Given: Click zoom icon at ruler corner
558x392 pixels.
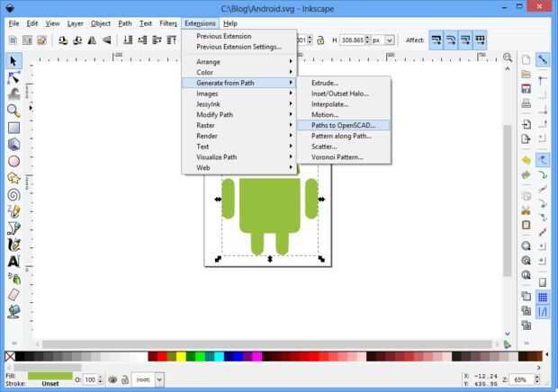Looking at the screenshot, I should (x=508, y=58).
